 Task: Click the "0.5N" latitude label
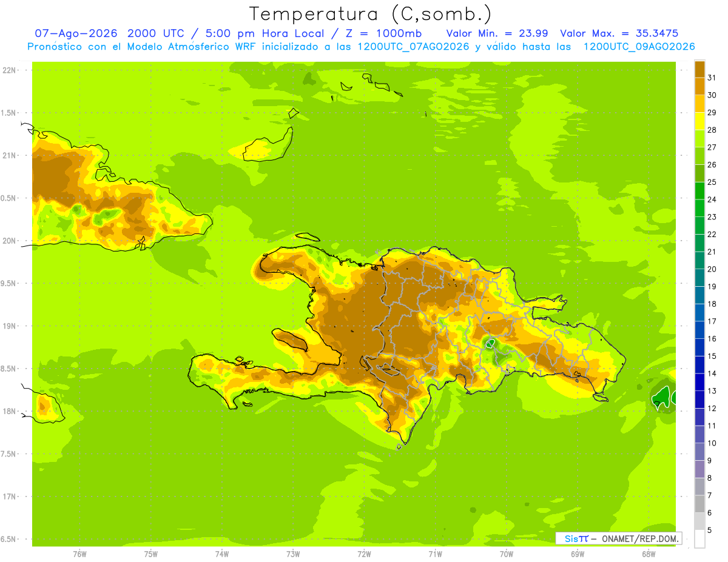click(9, 198)
